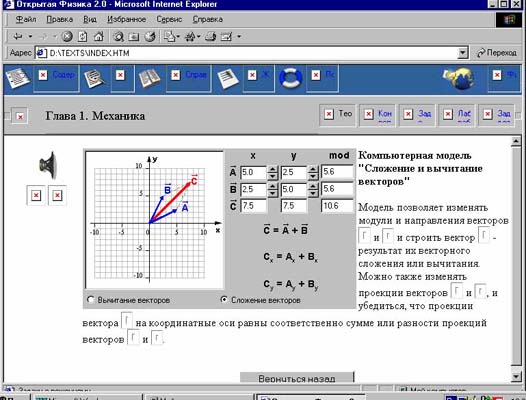Click the globe Internet icon
Viewport: 526px width, 400px height.
(x=459, y=79)
